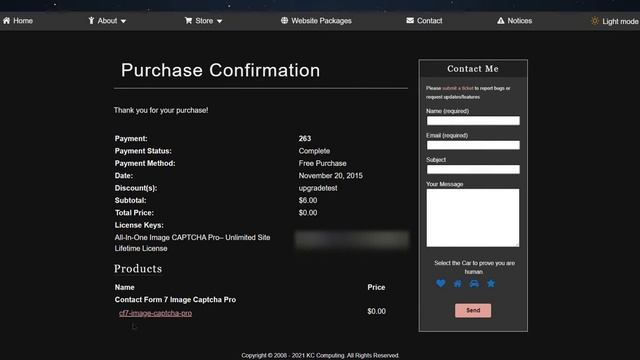Follow the submit a ticket link

[458, 88]
